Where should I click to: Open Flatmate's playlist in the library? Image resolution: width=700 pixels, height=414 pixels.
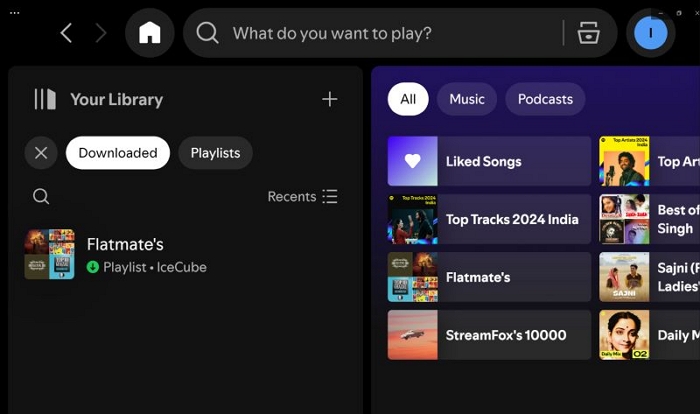(x=185, y=255)
